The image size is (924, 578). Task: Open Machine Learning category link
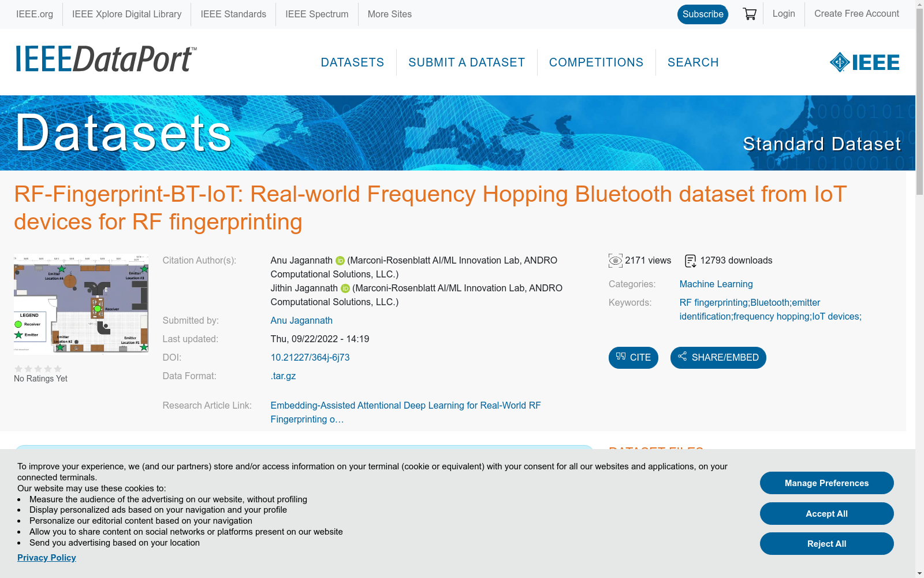coord(716,284)
